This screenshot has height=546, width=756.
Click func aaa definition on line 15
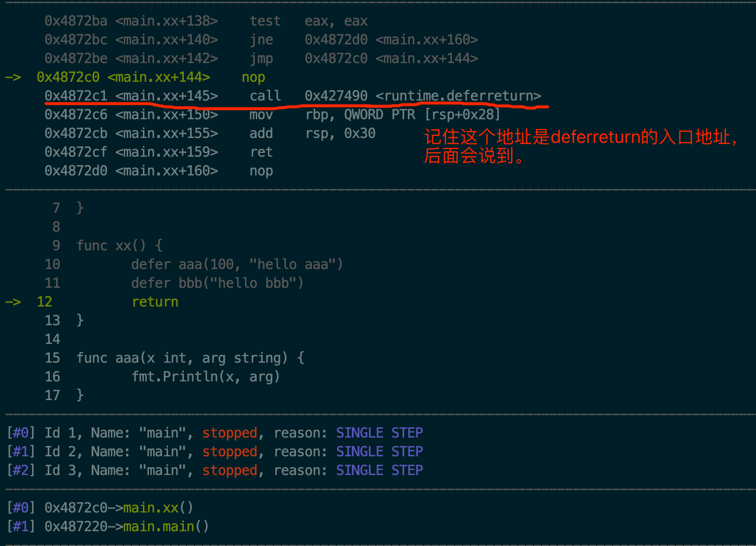point(190,358)
